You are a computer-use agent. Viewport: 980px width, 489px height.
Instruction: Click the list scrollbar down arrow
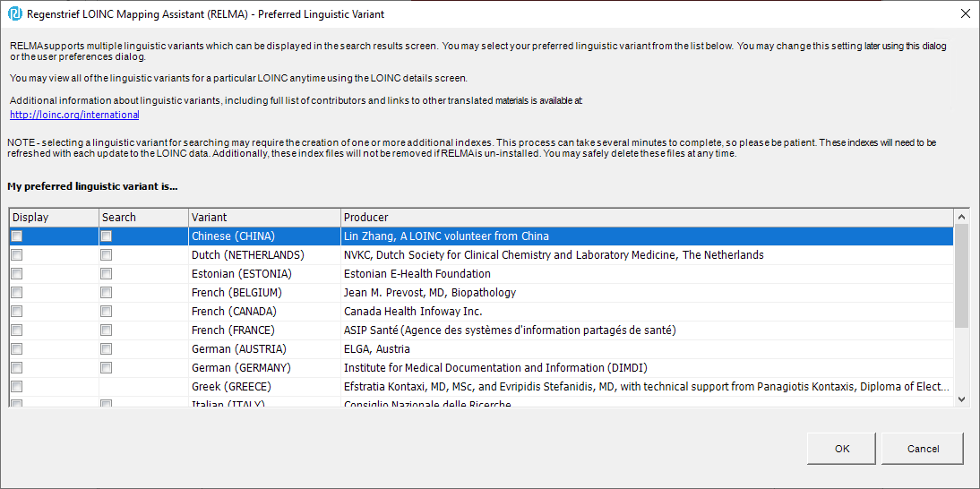point(962,399)
